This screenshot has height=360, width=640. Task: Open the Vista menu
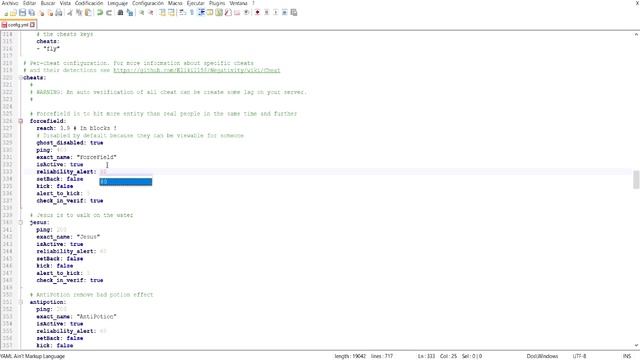pos(65,3)
